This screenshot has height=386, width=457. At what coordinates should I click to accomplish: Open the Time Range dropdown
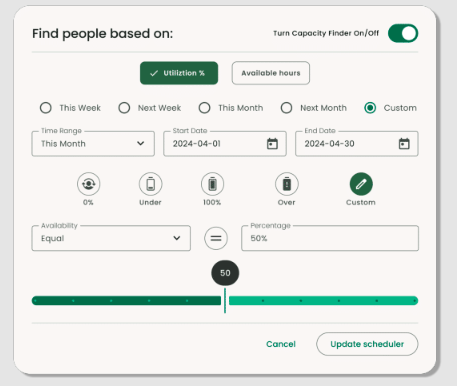(x=93, y=144)
